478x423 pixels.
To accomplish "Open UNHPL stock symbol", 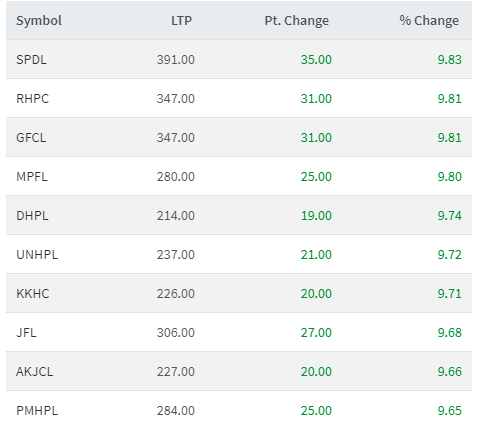I will 37,255.
